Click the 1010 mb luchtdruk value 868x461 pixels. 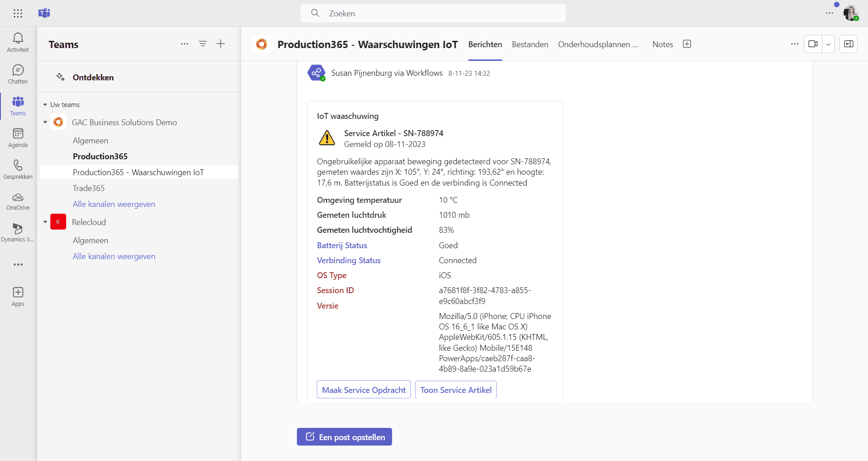pos(454,215)
